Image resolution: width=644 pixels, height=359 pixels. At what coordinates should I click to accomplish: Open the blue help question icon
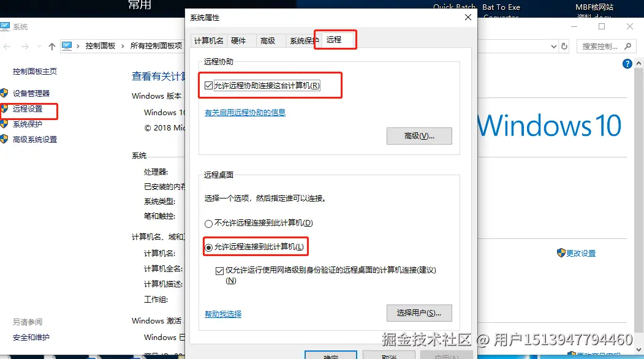(627, 64)
